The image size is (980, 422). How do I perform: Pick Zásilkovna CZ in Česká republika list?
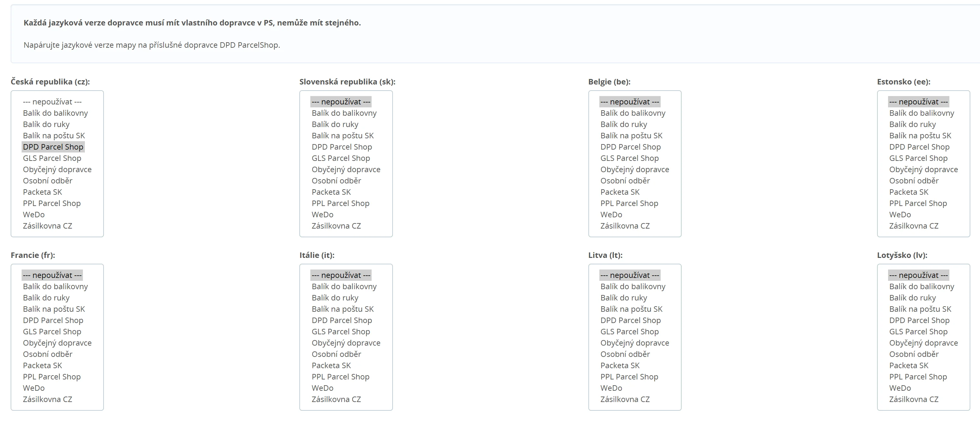tap(47, 226)
